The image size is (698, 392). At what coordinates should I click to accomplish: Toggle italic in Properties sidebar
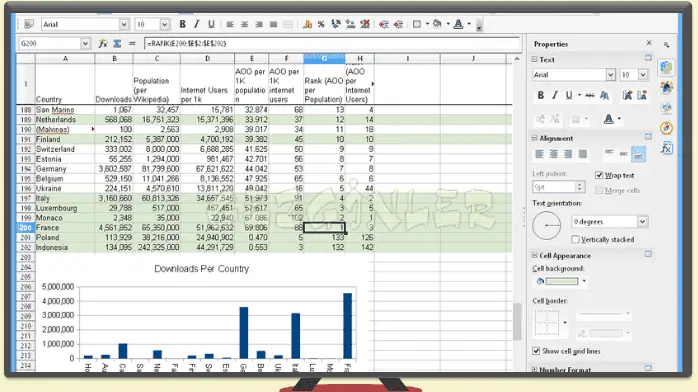point(555,95)
